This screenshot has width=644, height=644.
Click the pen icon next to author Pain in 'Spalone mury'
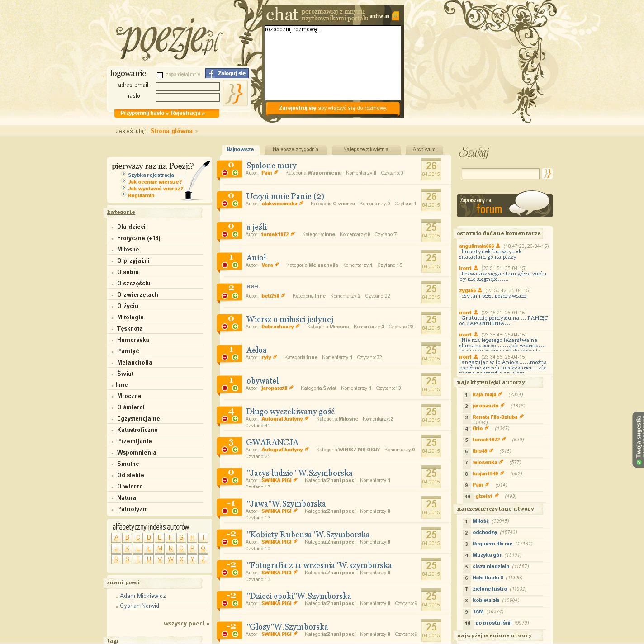(x=276, y=172)
